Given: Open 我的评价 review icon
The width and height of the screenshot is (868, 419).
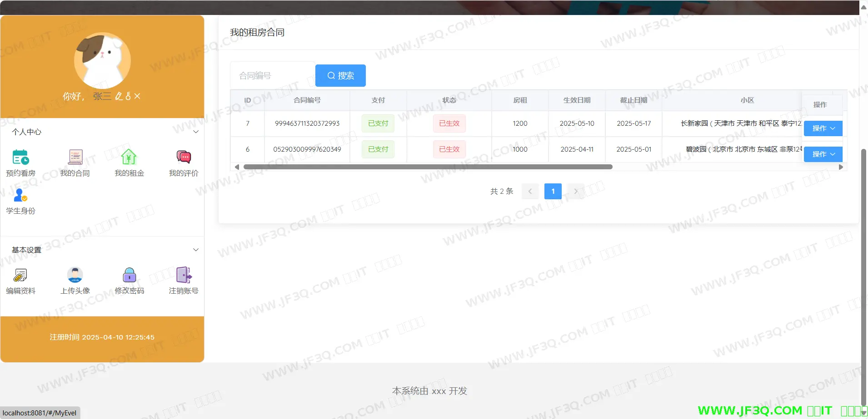Looking at the screenshot, I should 184,157.
